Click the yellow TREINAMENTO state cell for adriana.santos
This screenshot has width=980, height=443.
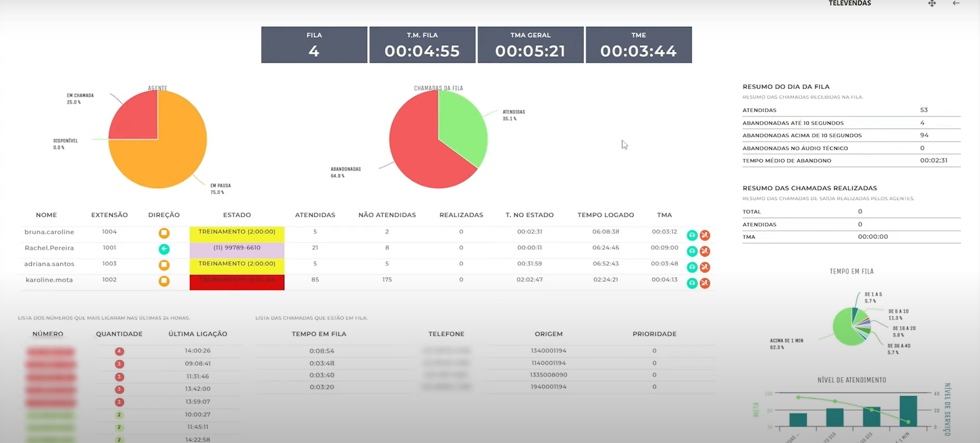tap(237, 266)
